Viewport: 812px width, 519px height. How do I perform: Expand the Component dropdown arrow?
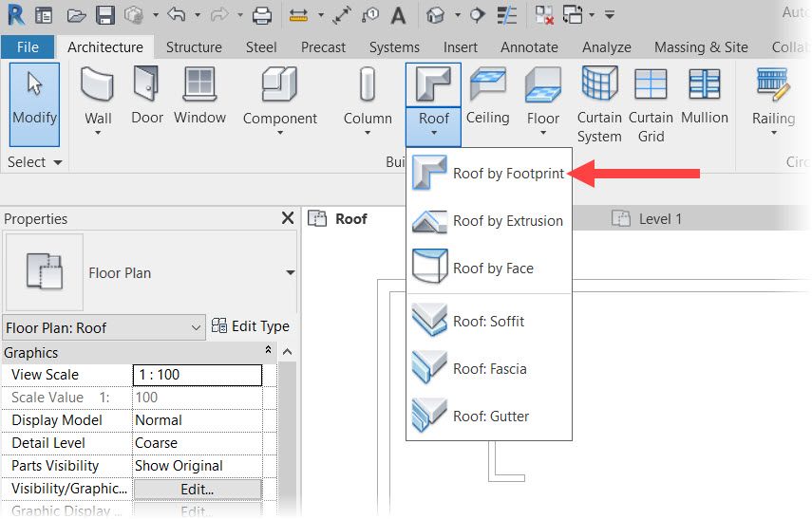279,133
